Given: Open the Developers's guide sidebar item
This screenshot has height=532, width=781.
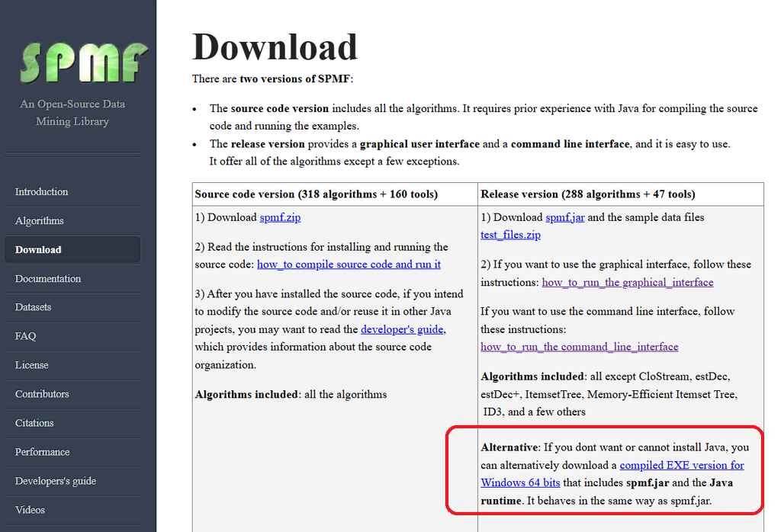Looking at the screenshot, I should pos(56,481).
